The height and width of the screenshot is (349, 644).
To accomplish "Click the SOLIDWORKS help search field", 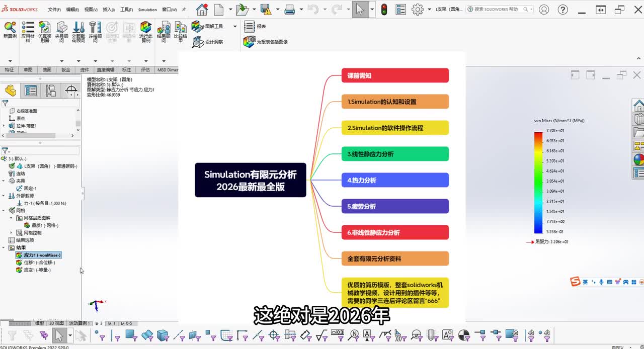I will [x=499, y=9].
